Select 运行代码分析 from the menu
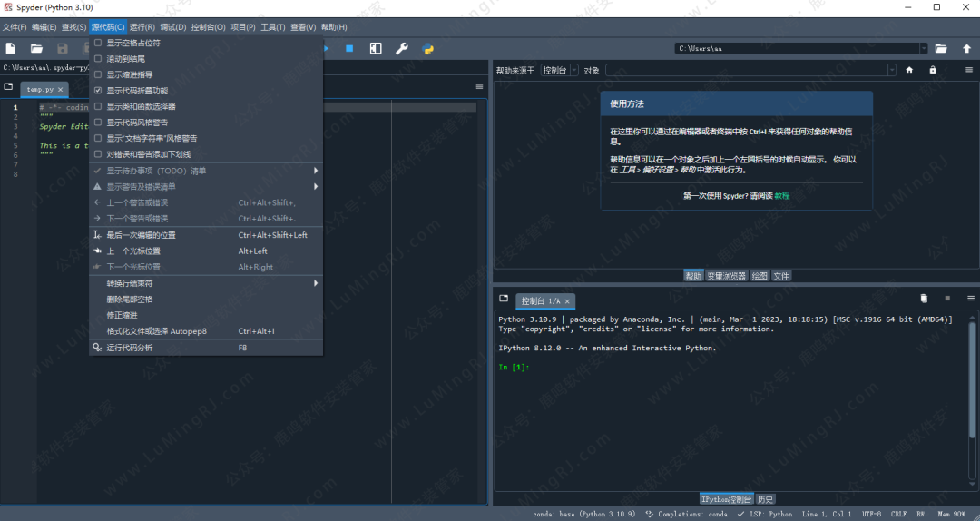This screenshot has width=980, height=521. coord(130,348)
